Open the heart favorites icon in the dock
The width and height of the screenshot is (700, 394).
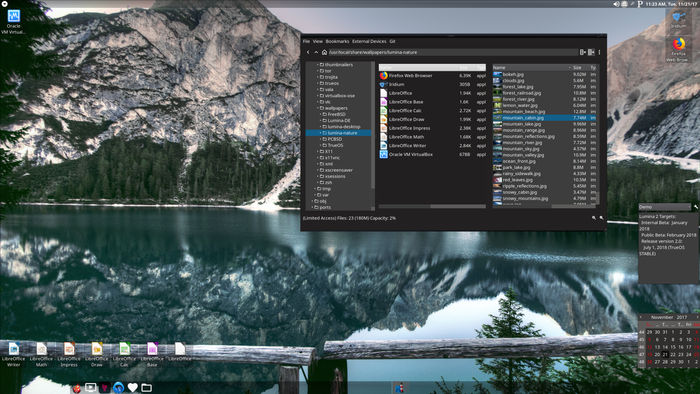(x=133, y=387)
